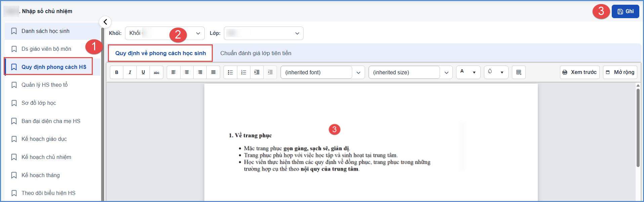Click the bookmark icon beside Danh sách học sinh

14,31
